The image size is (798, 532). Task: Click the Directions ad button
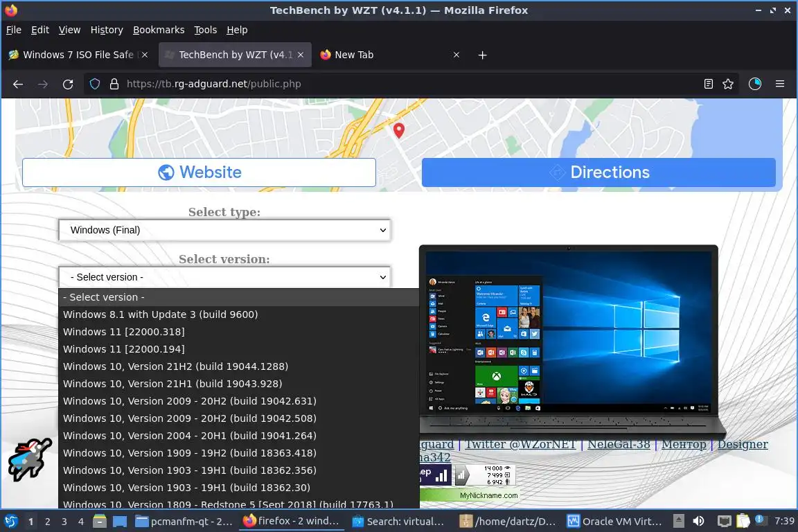[598, 172]
